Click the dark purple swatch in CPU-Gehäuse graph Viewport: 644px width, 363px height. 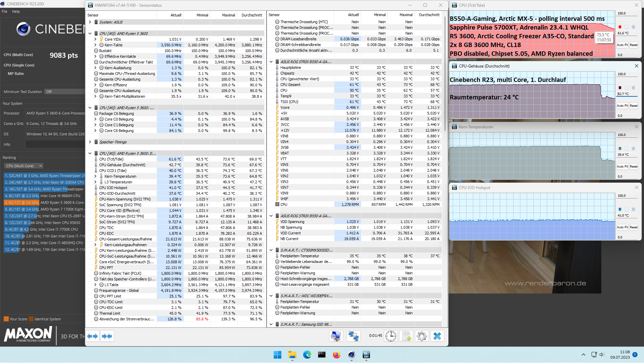point(620,88)
